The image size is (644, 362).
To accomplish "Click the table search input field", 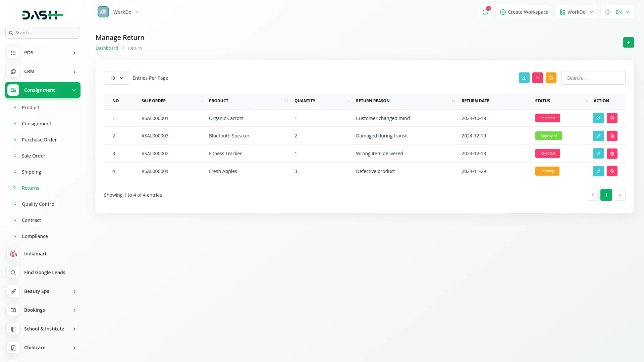I will 593,78.
